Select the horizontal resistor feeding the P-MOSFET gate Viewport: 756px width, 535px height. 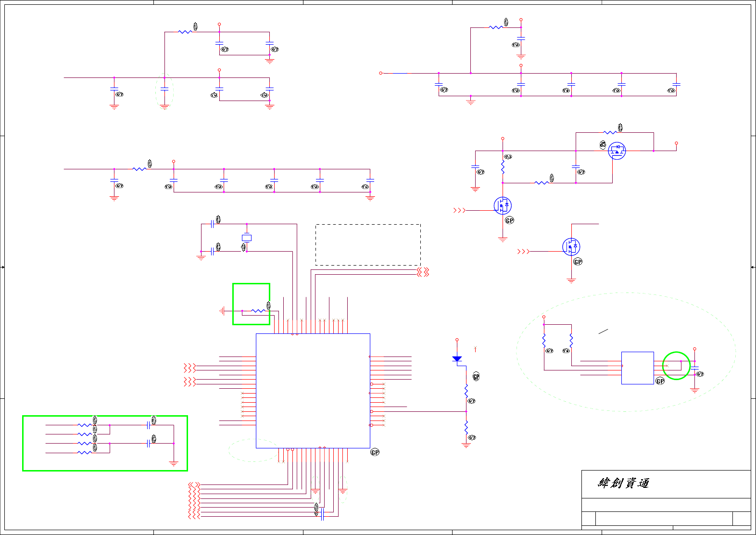tap(542, 183)
